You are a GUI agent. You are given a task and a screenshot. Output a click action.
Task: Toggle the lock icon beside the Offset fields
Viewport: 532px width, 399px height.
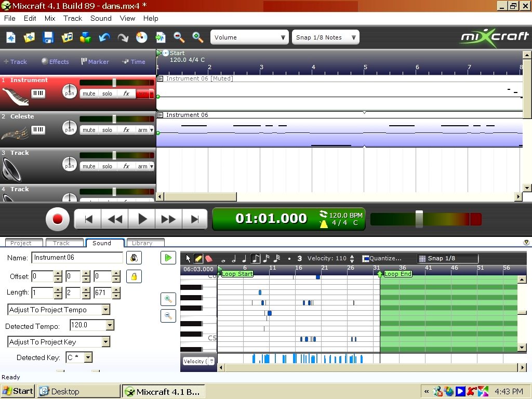pos(134,276)
